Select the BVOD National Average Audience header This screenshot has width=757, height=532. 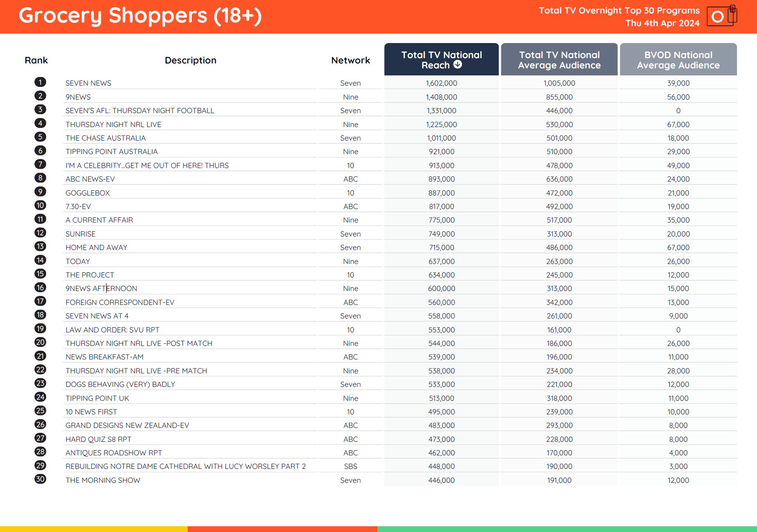(x=678, y=60)
